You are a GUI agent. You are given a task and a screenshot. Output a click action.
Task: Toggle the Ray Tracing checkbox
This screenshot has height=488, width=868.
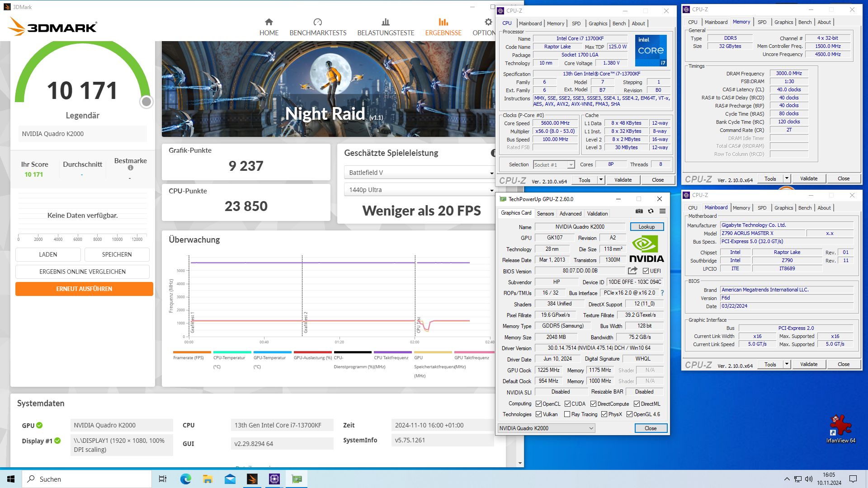pyautogui.click(x=567, y=414)
